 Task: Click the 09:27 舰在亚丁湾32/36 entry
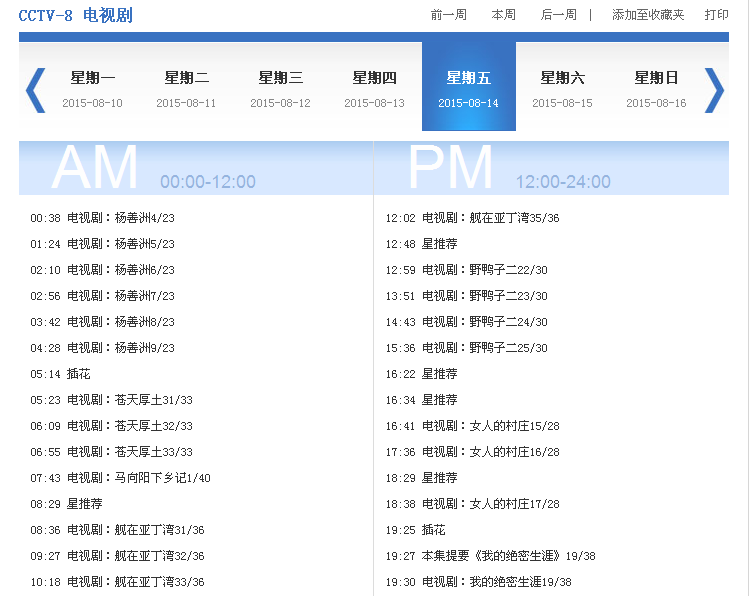(118, 555)
